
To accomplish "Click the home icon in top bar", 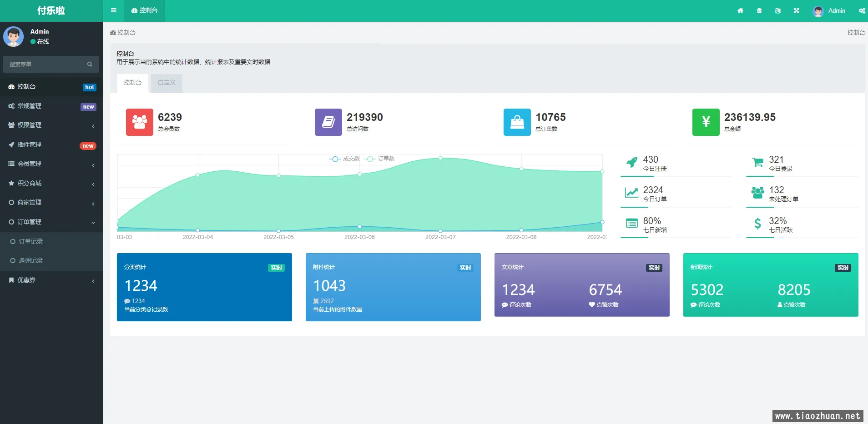I will tap(740, 10).
